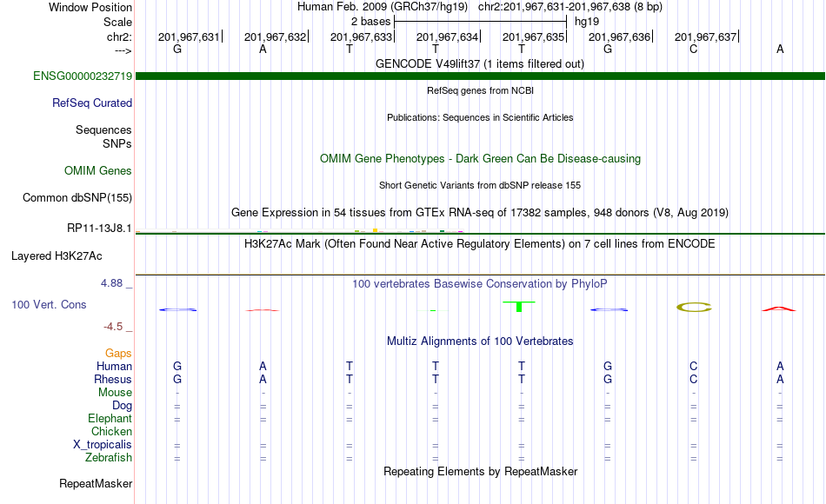
Task: Click the hg19 label beside the scale bar
Action: 587,22
